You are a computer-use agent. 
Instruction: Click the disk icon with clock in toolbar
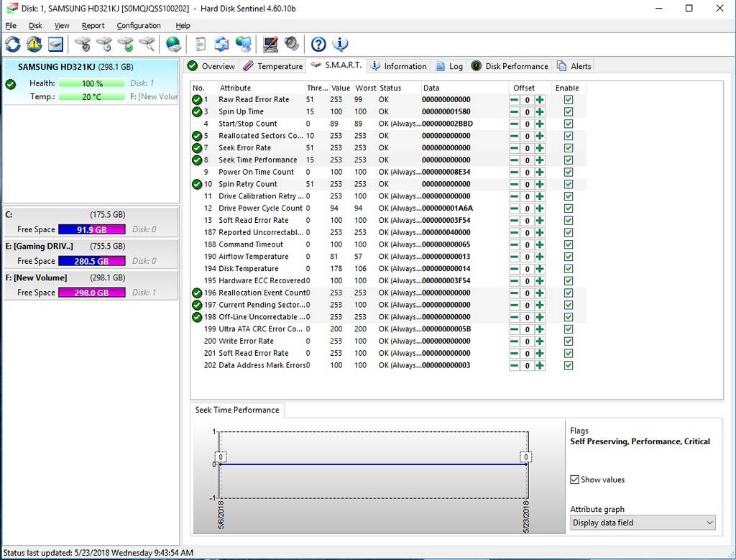pyautogui.click(x=104, y=44)
